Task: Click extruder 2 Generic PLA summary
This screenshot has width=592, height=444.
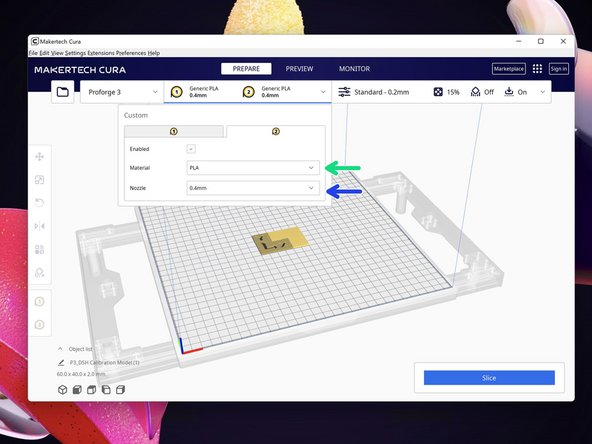Action: pos(267,92)
